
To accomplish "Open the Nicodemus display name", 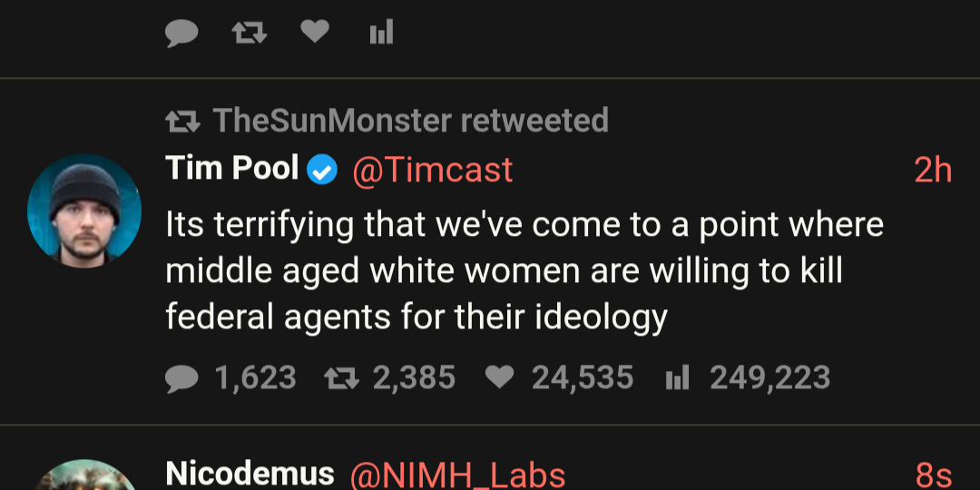I will [250, 474].
